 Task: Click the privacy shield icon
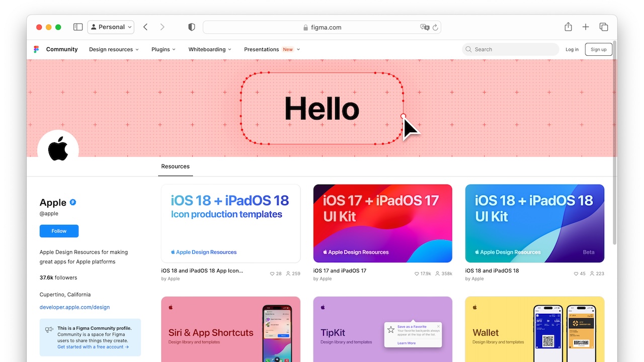pos(192,27)
